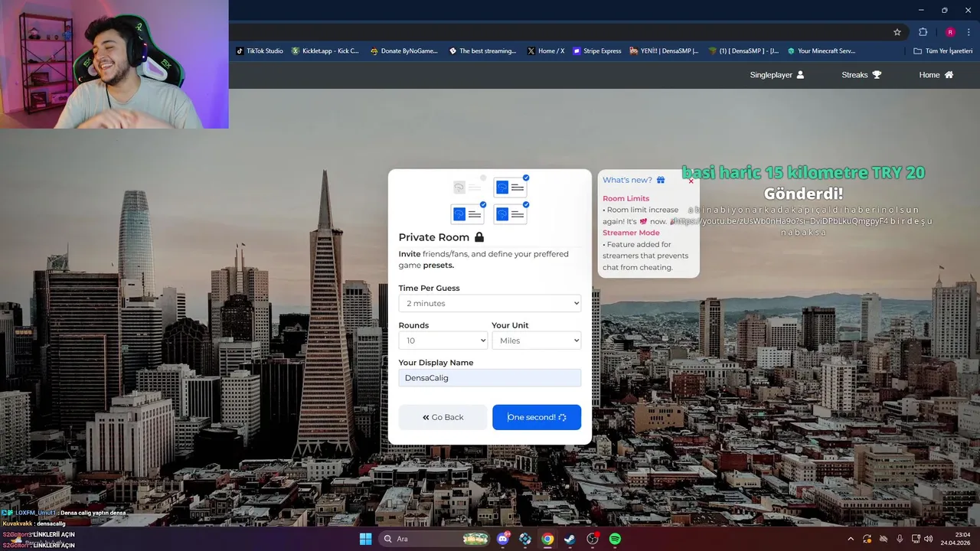Click the Private Room lock icon

click(x=479, y=237)
